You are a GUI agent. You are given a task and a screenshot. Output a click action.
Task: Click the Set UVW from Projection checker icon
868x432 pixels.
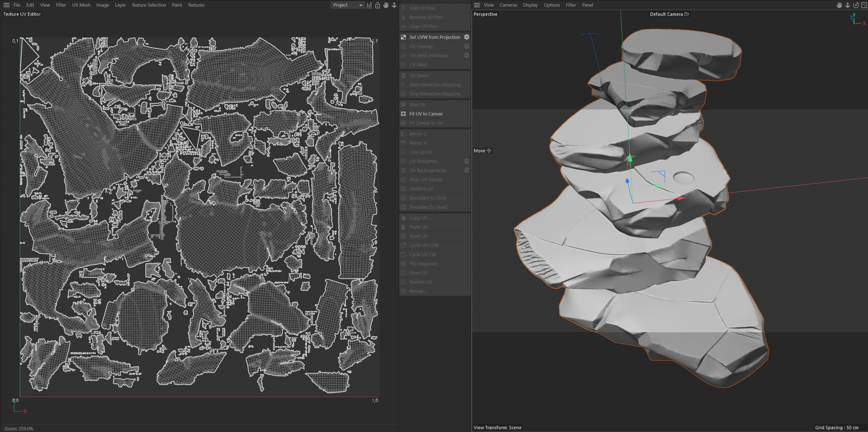tap(403, 37)
